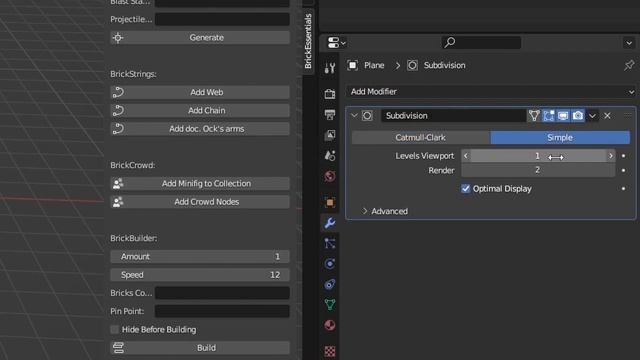This screenshot has height=360, width=640.
Task: Click the Add Web button
Action: tap(200, 92)
